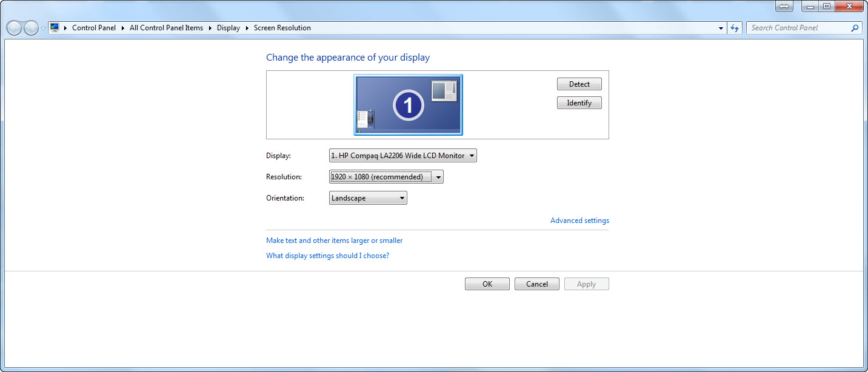Select Screen Resolution breadcrumb

pos(282,28)
